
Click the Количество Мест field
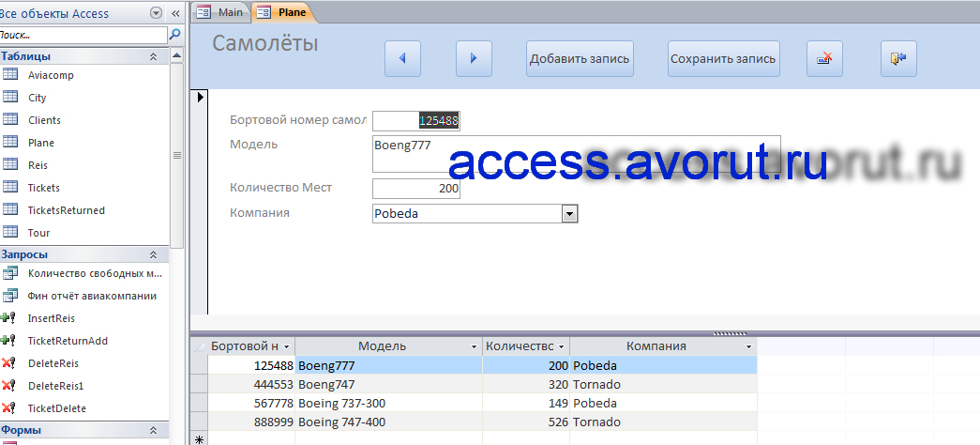[x=416, y=189]
